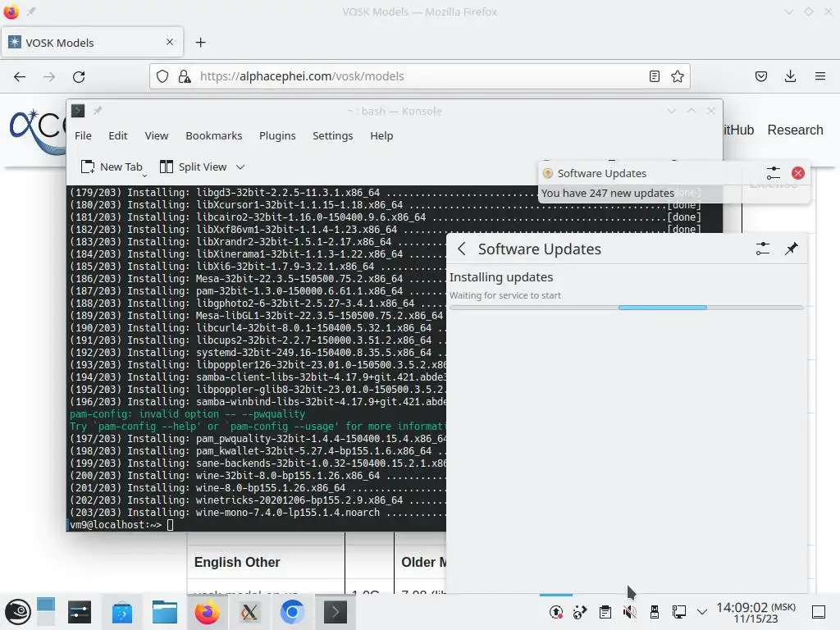Click the Installing updates progress bar

627,308
